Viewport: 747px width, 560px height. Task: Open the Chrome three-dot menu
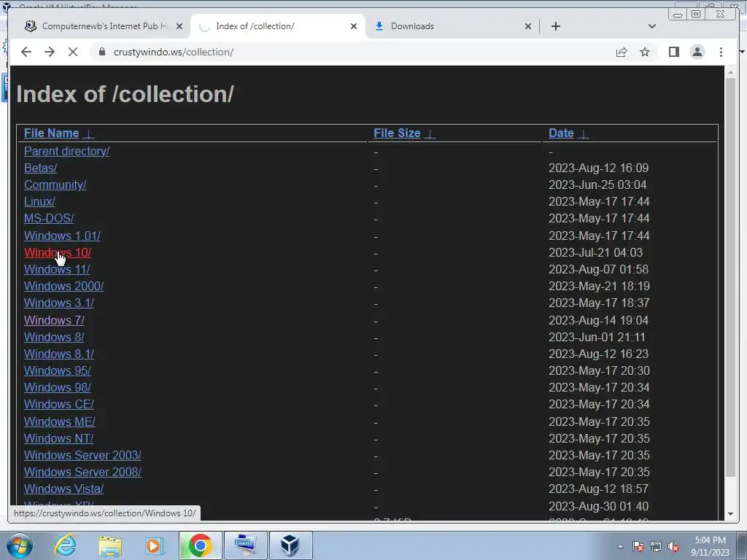click(x=721, y=52)
